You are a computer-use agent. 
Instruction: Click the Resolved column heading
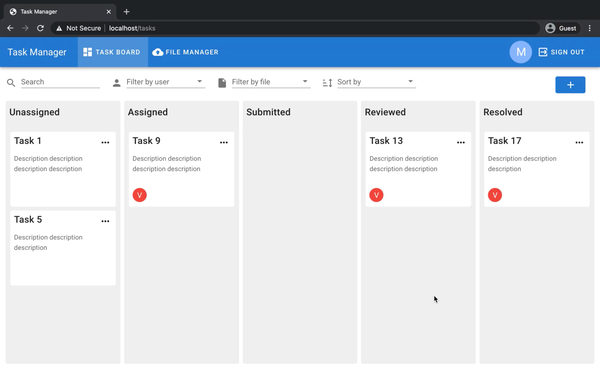click(x=503, y=112)
